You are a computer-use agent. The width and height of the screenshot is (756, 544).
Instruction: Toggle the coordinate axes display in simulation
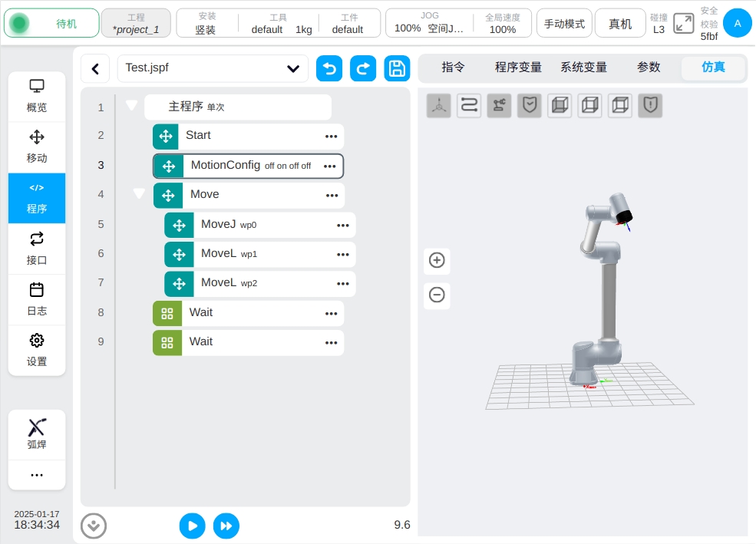pyautogui.click(x=439, y=105)
